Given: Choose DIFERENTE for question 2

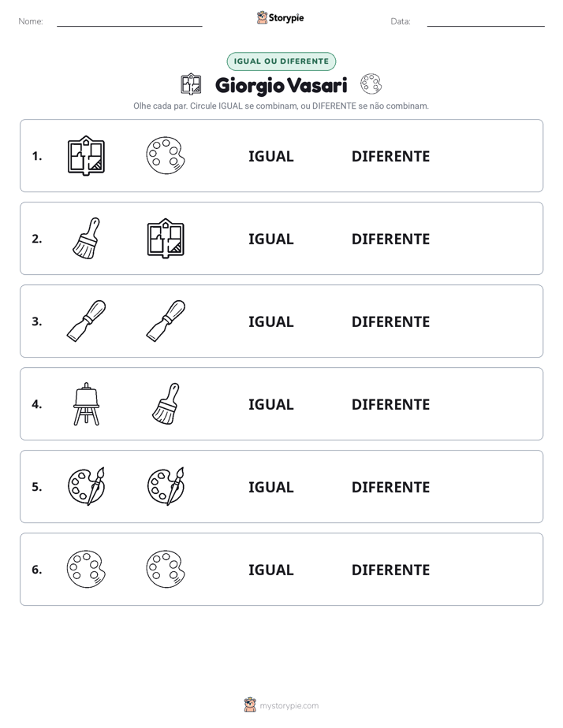Looking at the screenshot, I should 390,239.
